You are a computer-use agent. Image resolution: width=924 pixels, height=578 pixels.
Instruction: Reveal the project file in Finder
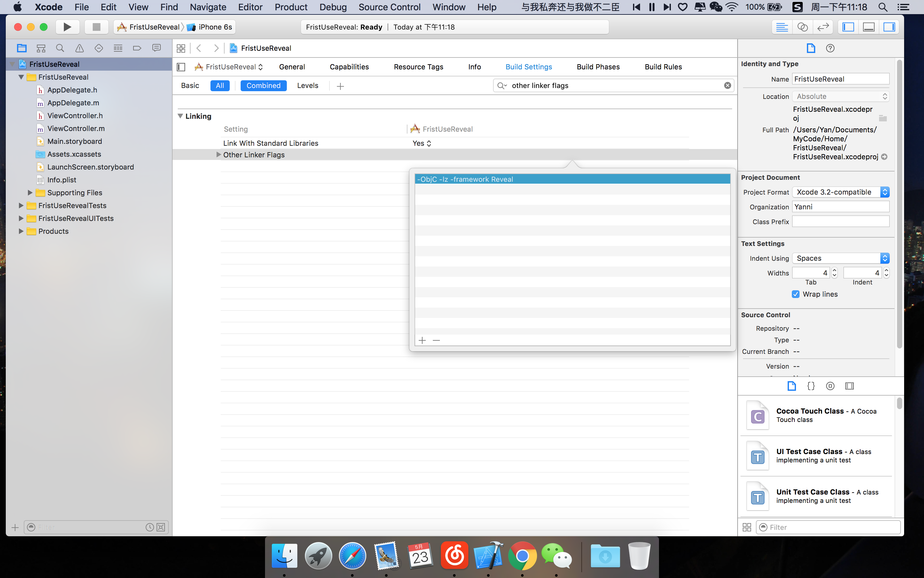884,157
